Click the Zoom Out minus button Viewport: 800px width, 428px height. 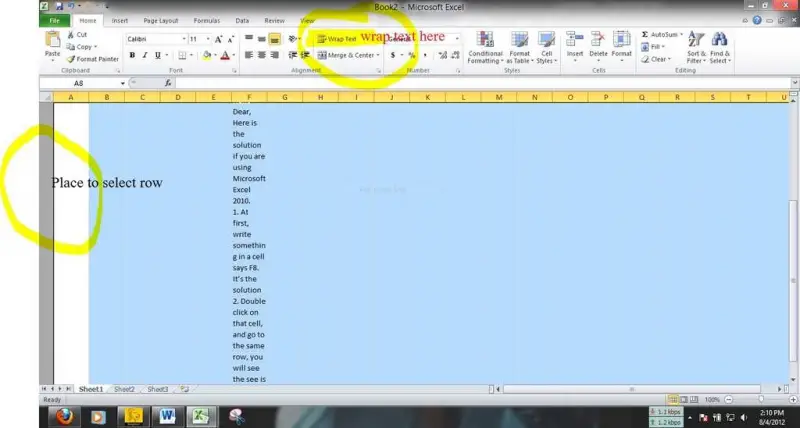[729, 400]
